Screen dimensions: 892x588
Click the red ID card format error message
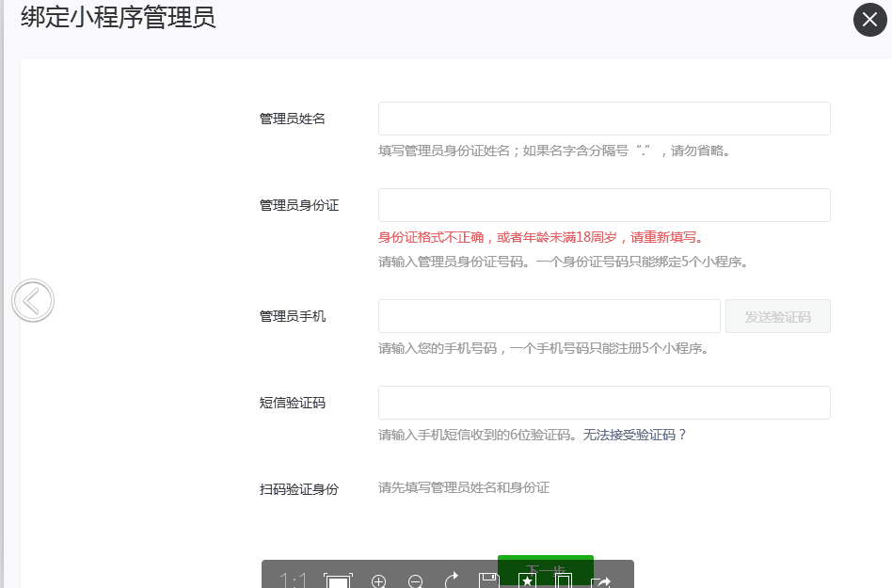click(x=541, y=237)
